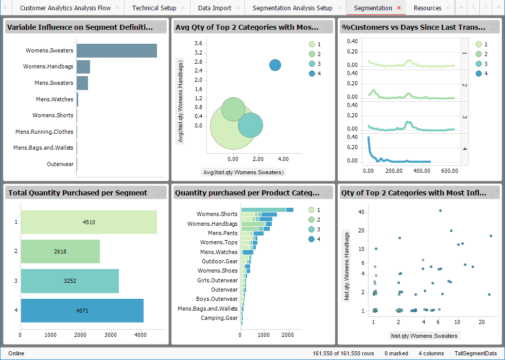Add a new page with the plus icon
Image resolution: width=505 pixels, height=360 pixels.
(461, 7)
